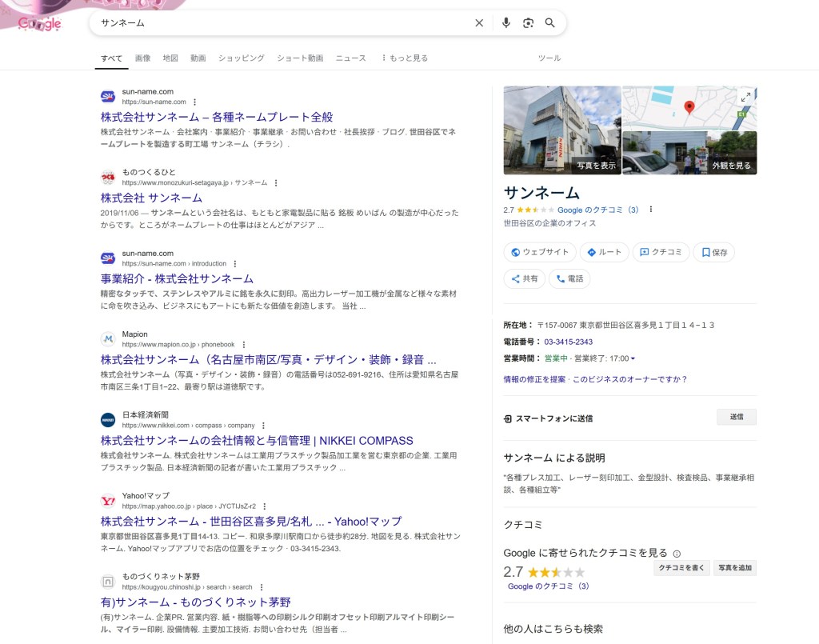
Task: Open three-dot options for the Mapion result
Action: click(244, 344)
